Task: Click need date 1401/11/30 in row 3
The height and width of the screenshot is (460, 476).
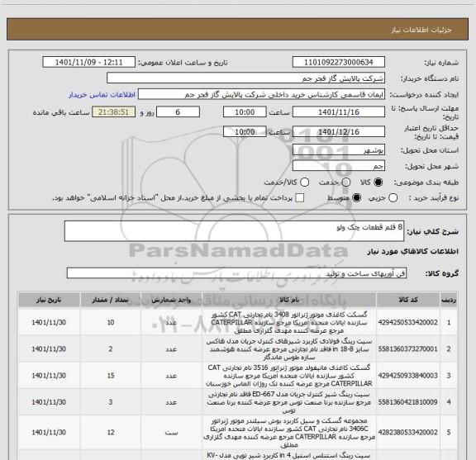Action: (49, 375)
